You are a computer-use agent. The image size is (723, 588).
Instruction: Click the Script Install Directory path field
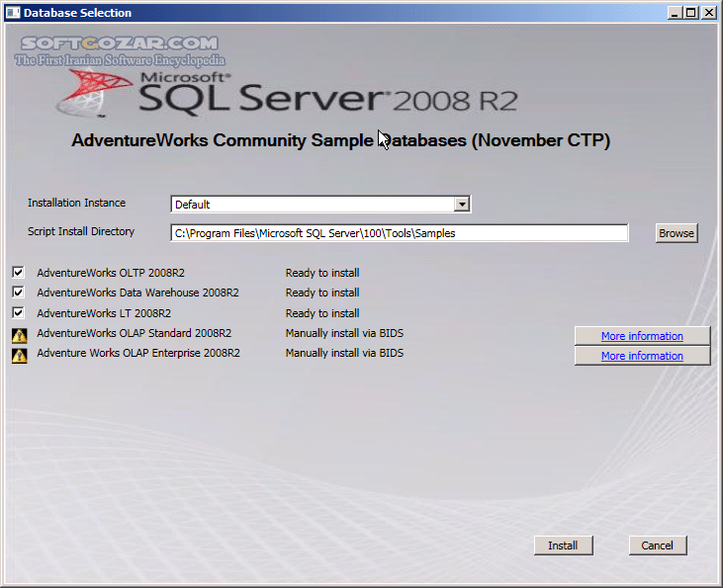click(x=399, y=233)
